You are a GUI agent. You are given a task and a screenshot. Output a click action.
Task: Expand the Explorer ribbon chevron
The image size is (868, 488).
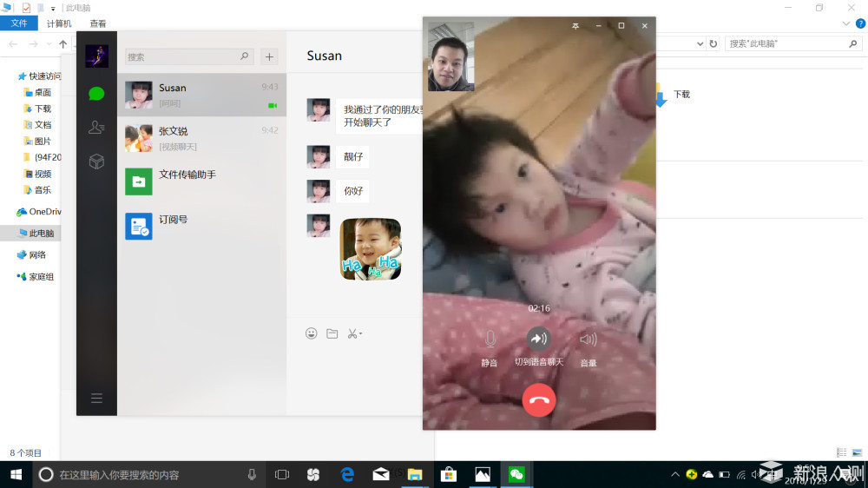pos(845,23)
